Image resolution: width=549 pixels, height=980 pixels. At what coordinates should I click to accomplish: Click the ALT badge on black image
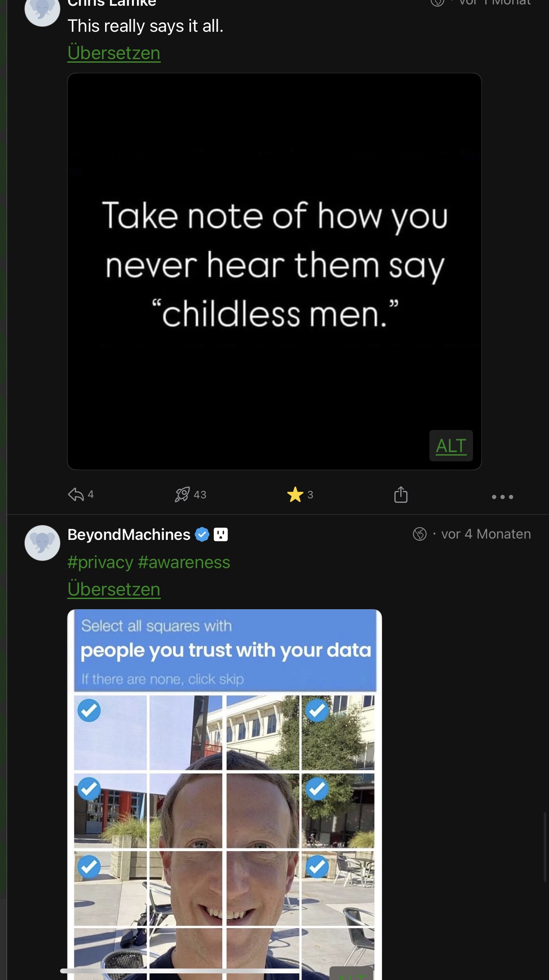[x=451, y=445]
